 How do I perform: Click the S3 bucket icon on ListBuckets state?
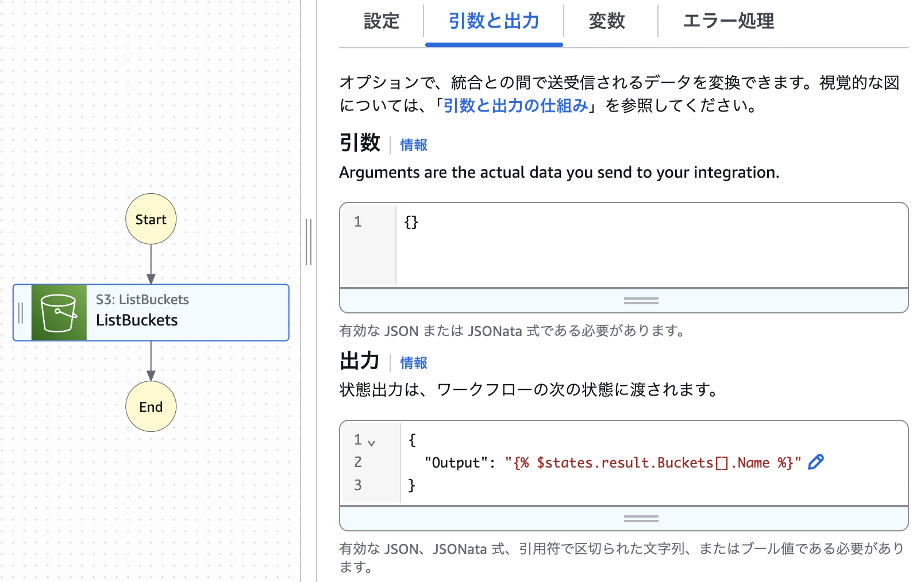[59, 313]
